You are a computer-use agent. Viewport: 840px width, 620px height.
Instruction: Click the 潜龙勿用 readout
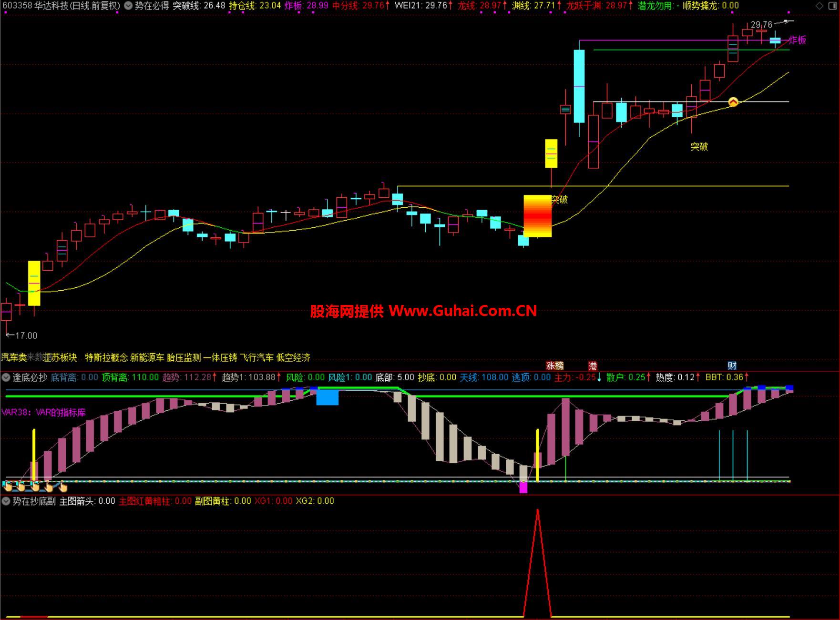pos(658,6)
